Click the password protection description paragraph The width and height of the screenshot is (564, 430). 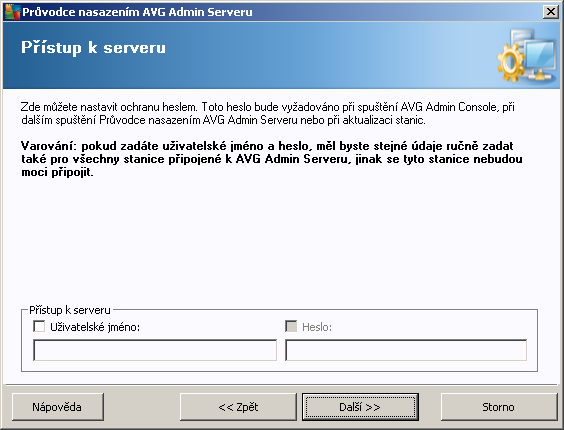point(268,113)
